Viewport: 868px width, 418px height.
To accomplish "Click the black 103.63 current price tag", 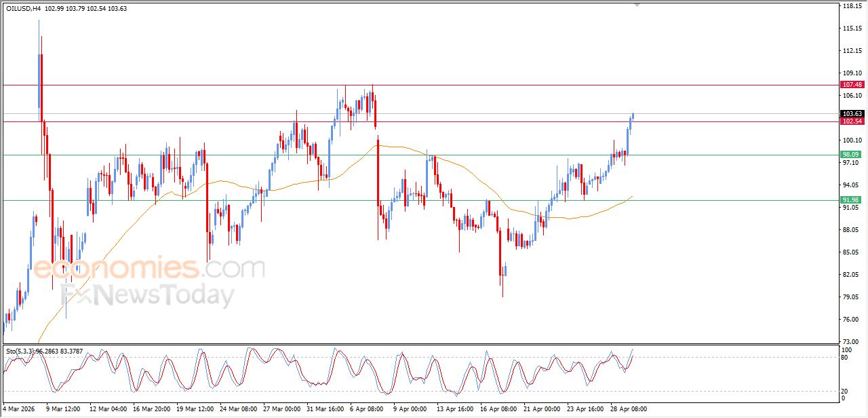I will (851, 113).
